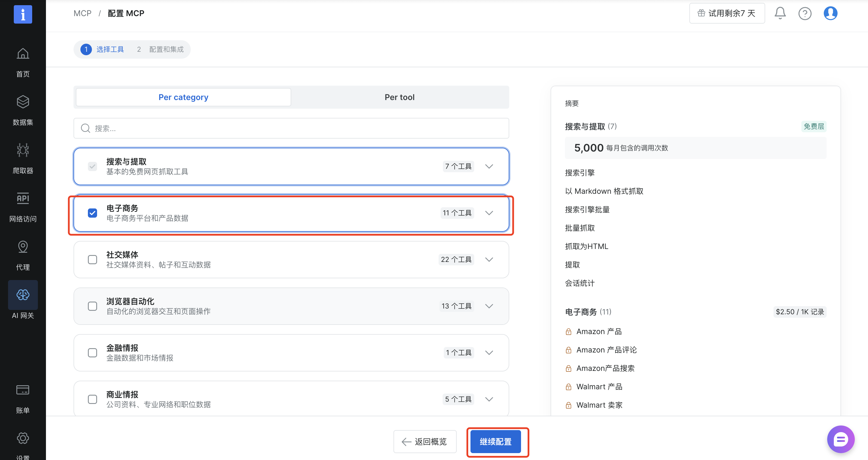Expand the 金融情报 category chevron
Viewport: 868px width, 460px height.
coord(489,353)
